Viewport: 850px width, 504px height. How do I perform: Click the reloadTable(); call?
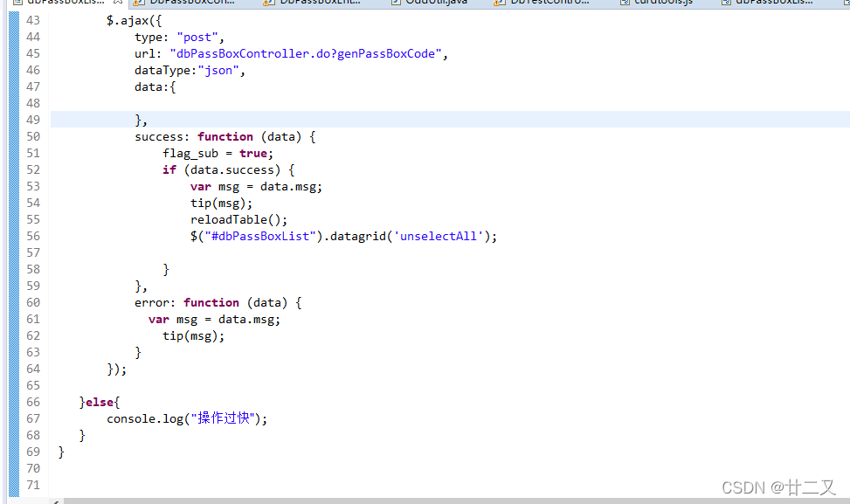[238, 219]
